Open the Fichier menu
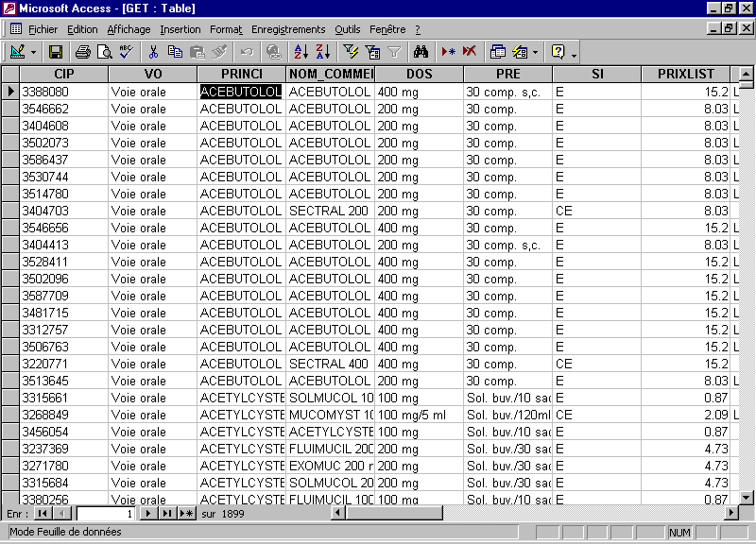This screenshot has width=756, height=544. [x=43, y=29]
